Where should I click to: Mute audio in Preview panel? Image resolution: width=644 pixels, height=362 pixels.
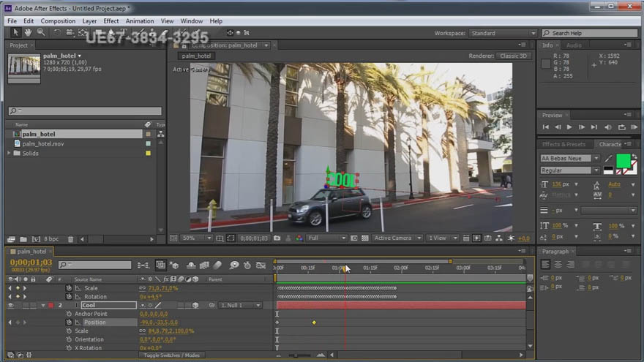point(608,127)
